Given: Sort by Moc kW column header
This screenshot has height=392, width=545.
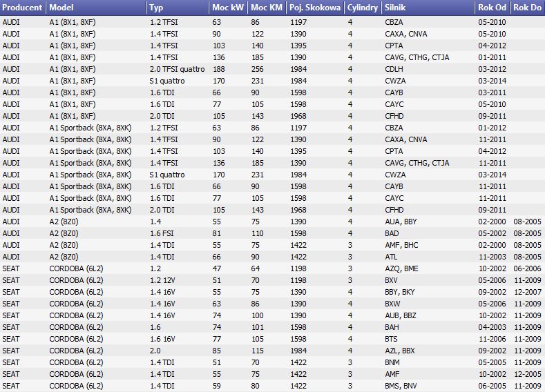Looking at the screenshot, I should [228, 8].
